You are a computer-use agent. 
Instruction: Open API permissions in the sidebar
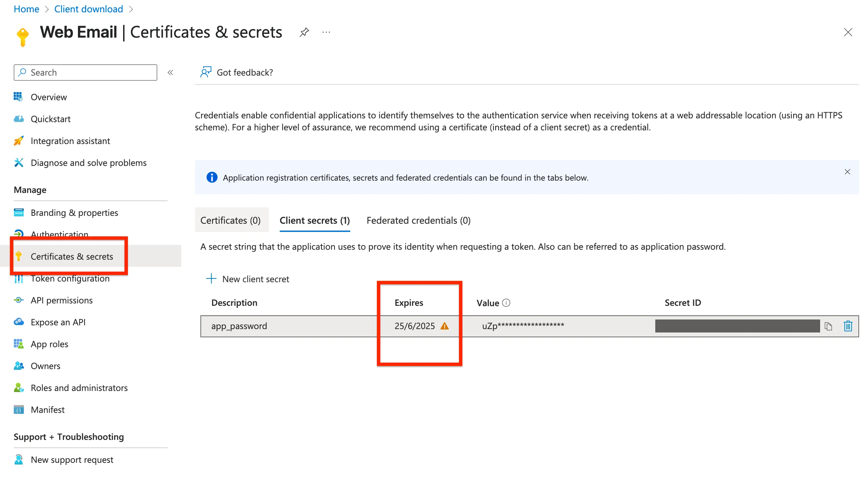pos(62,300)
